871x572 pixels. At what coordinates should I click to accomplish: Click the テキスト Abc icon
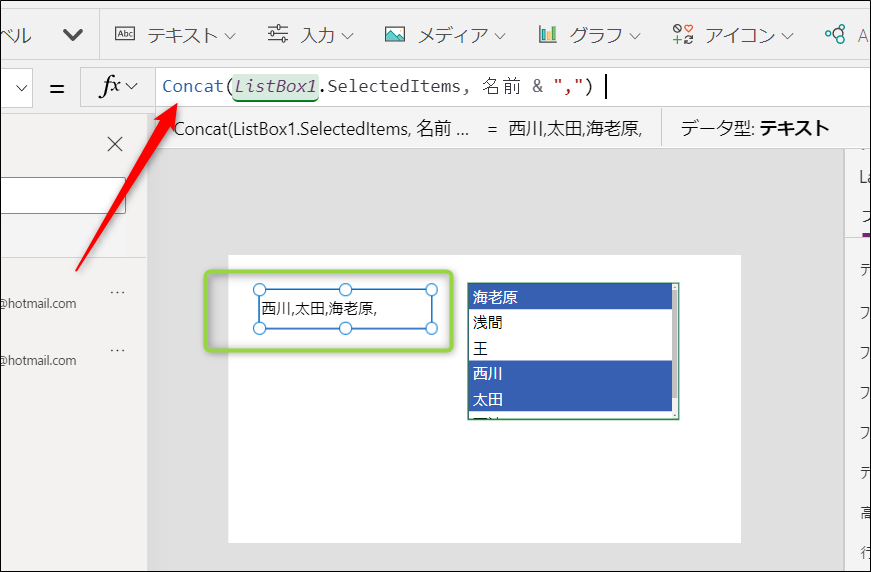coord(125,34)
